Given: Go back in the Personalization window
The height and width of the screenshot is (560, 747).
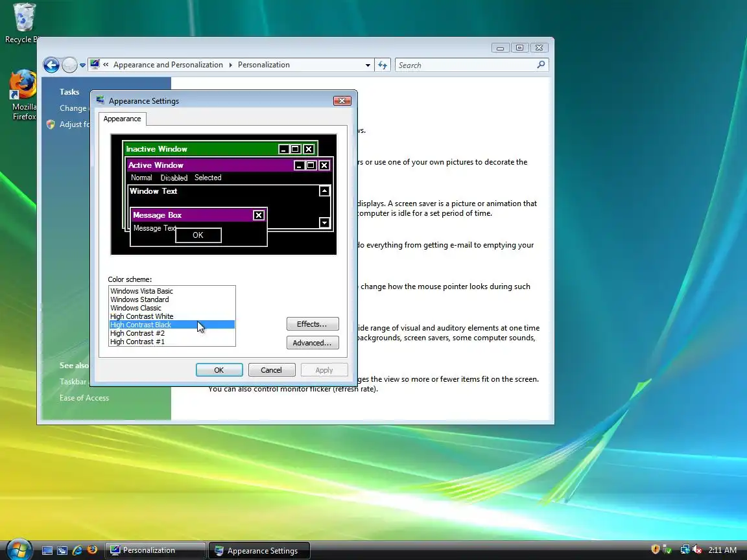Looking at the screenshot, I should click(x=51, y=65).
